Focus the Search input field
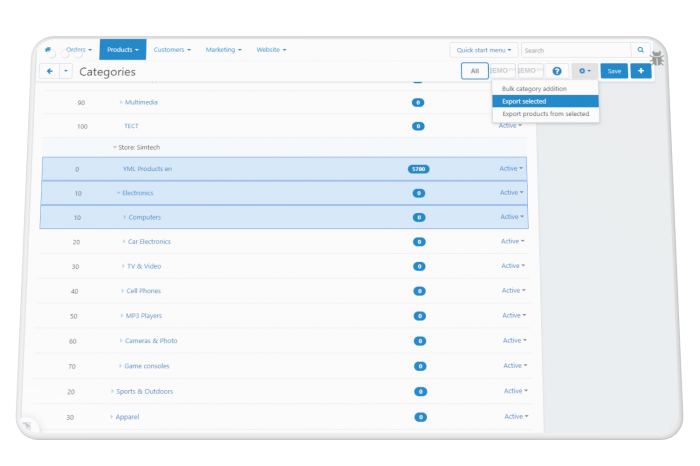Screen dimensions: 700x466 point(576,50)
